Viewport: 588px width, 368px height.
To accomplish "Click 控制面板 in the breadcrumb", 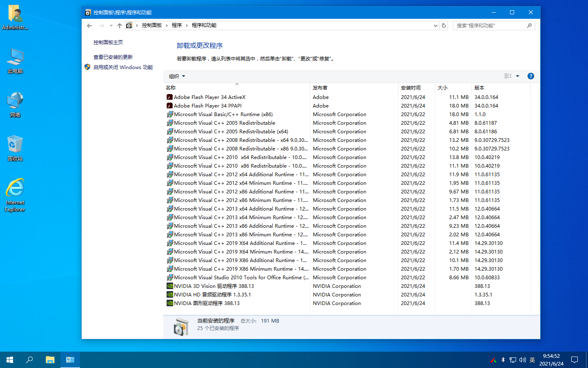I will click(x=152, y=25).
